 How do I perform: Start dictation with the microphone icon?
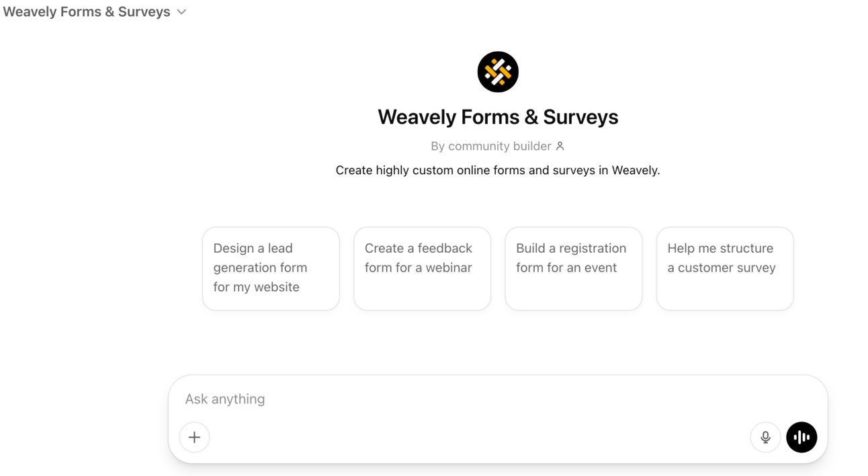click(x=765, y=437)
